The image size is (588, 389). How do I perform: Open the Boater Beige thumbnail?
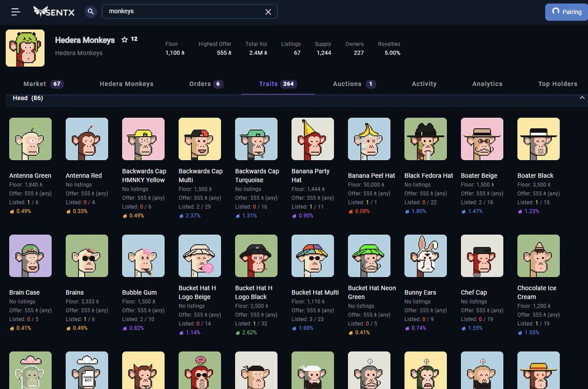click(x=482, y=139)
